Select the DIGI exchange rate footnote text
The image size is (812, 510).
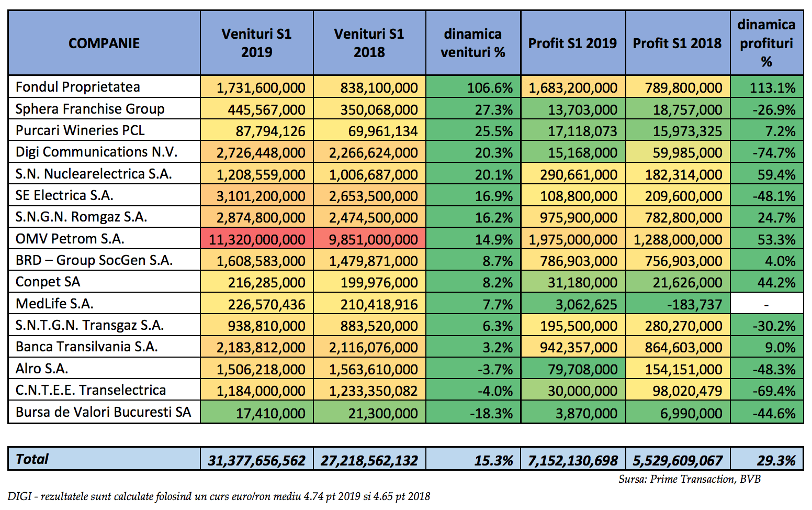pyautogui.click(x=219, y=496)
